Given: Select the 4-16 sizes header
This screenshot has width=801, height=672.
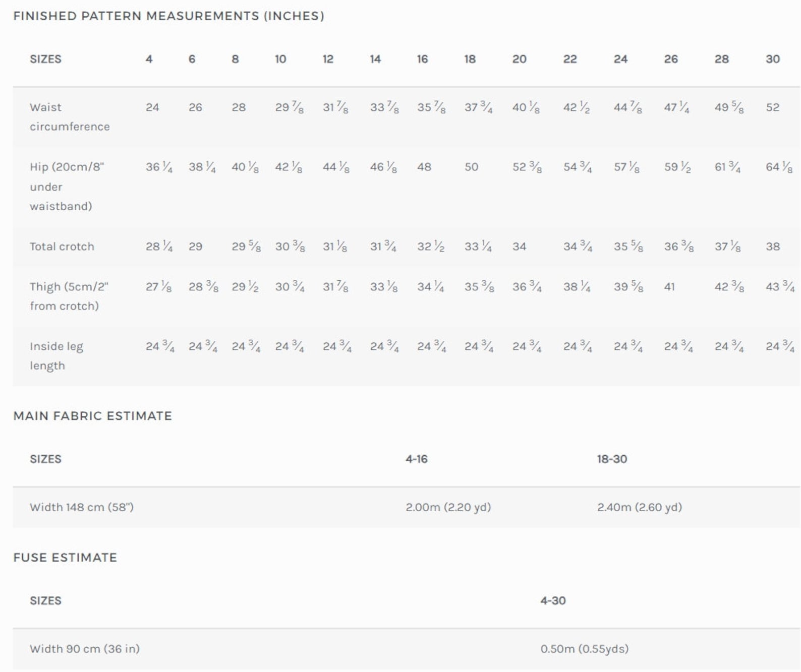Looking at the screenshot, I should (416, 459).
